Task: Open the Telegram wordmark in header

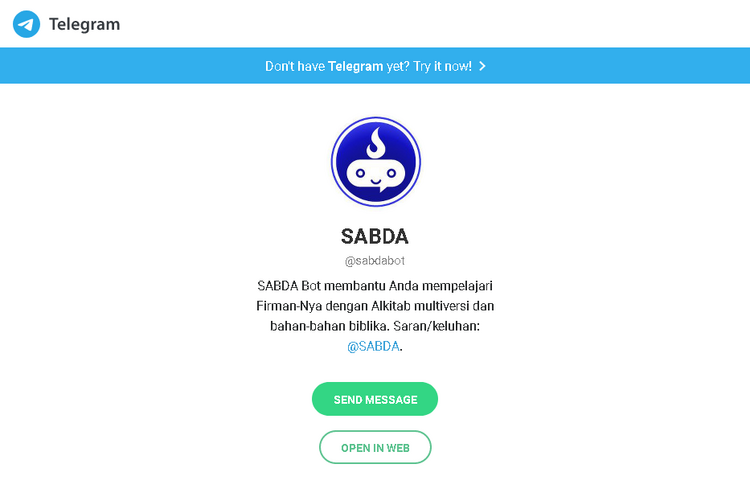Action: click(85, 24)
